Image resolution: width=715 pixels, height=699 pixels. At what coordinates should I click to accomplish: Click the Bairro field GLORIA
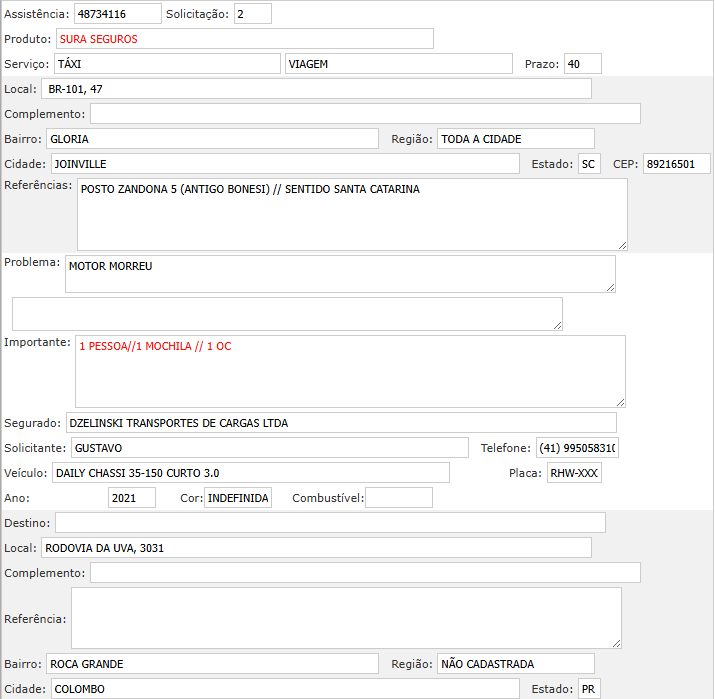[x=212, y=139]
